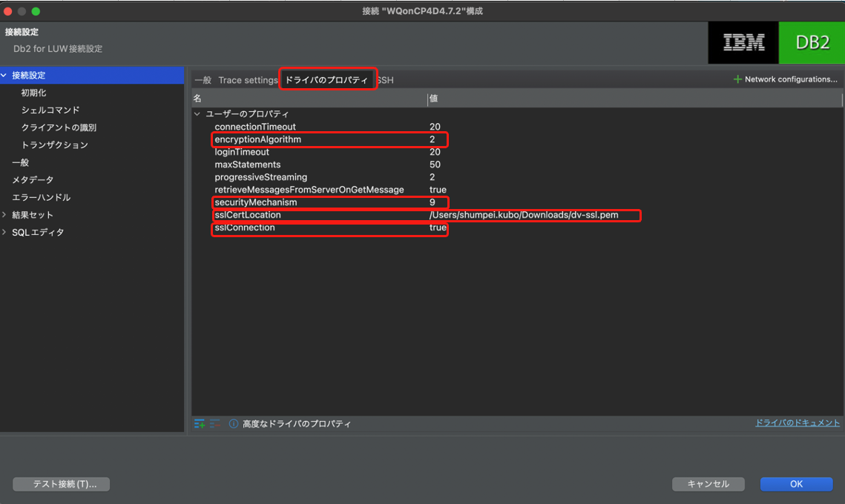Click the IBM logo
Image resolution: width=845 pixels, height=504 pixels.
pyautogui.click(x=743, y=42)
